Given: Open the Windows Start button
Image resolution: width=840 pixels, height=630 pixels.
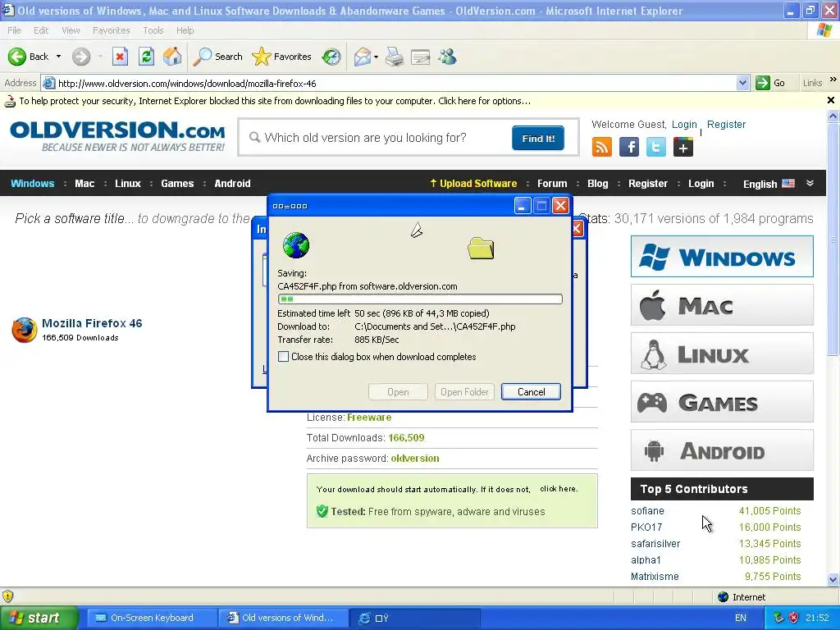Looking at the screenshot, I should (38, 618).
